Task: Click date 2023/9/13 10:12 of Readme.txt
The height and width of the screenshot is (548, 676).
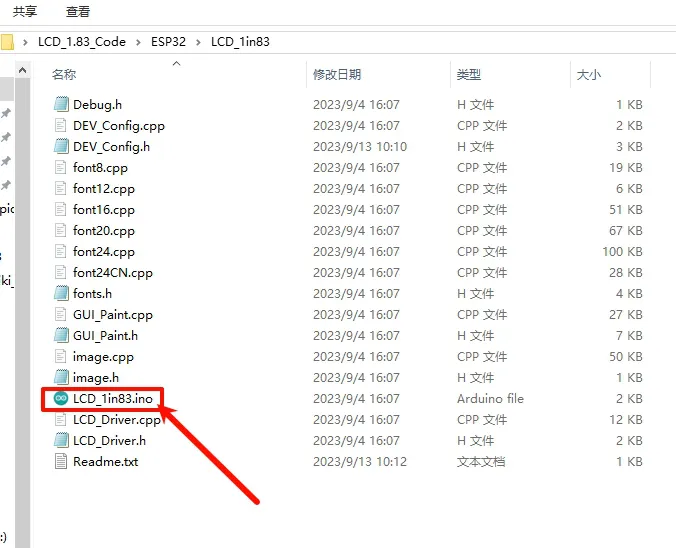Action: click(x=360, y=462)
